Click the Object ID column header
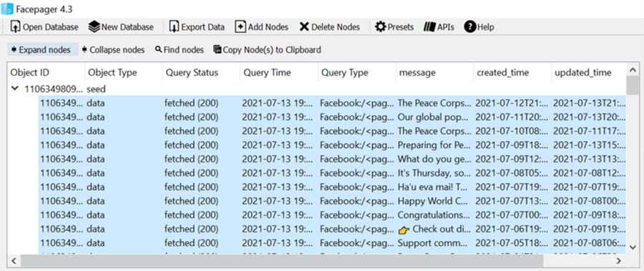Image resolution: width=644 pixels, height=271 pixels. (x=46, y=73)
